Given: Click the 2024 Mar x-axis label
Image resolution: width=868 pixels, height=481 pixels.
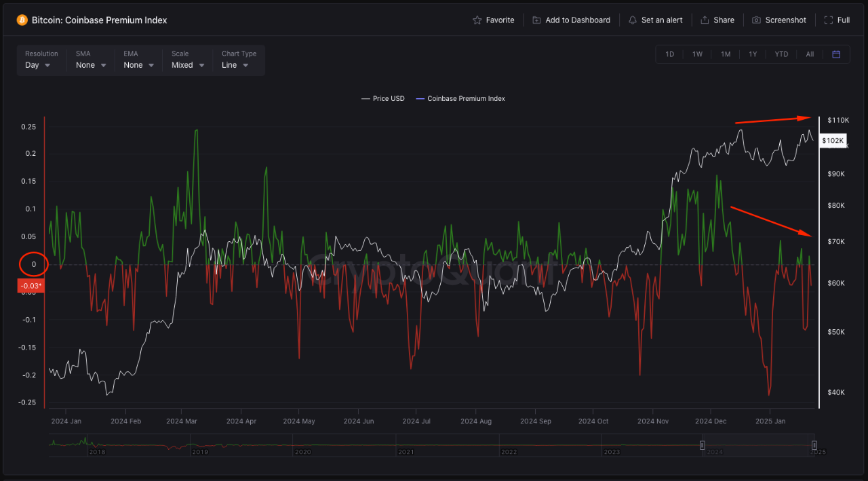Looking at the screenshot, I should coord(182,421).
